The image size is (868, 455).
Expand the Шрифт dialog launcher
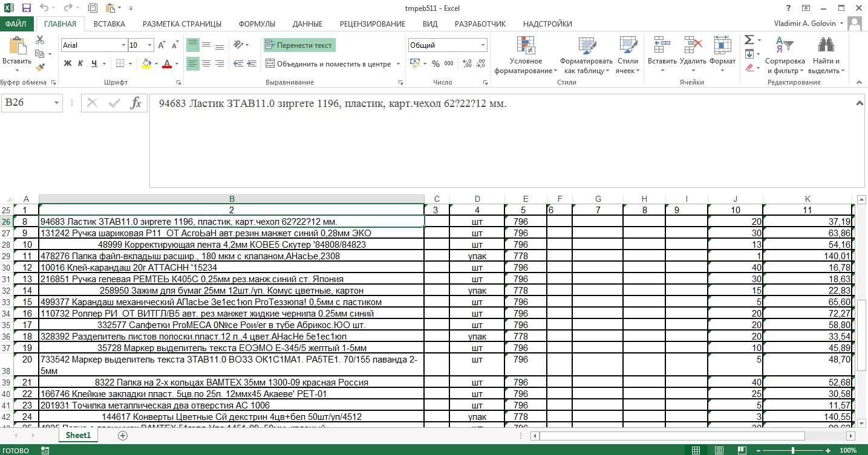178,82
